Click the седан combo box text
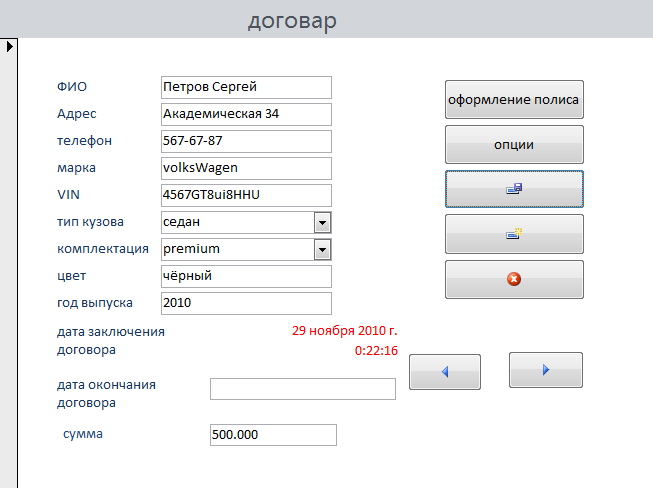This screenshot has height=488, width=653. 182,222
